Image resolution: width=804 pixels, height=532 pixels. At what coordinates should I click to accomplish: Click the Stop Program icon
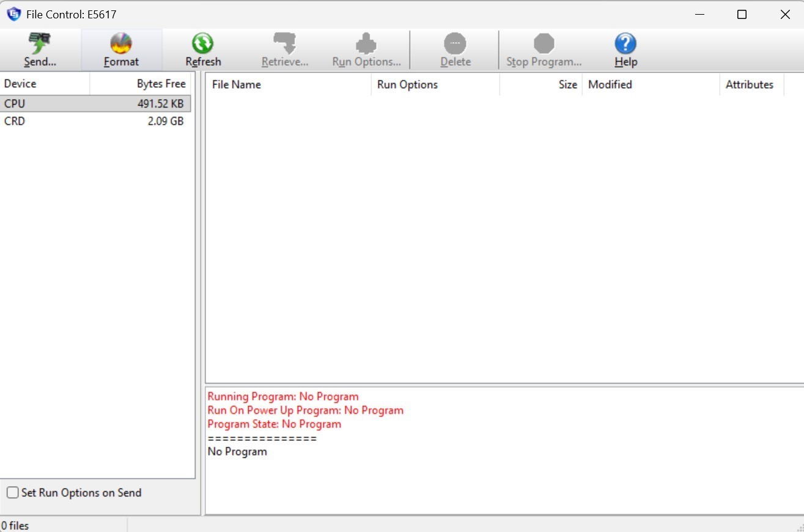(x=544, y=44)
